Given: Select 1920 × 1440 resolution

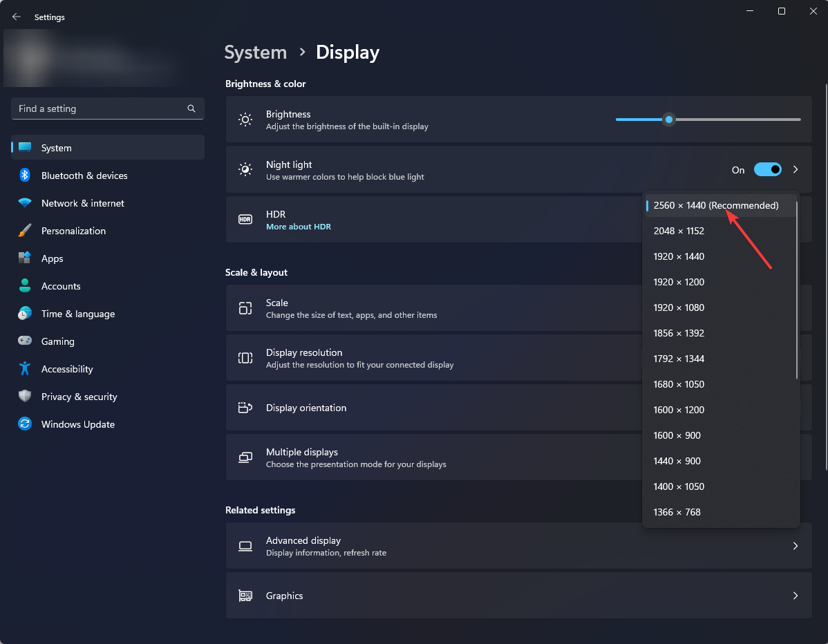Looking at the screenshot, I should [720, 256].
